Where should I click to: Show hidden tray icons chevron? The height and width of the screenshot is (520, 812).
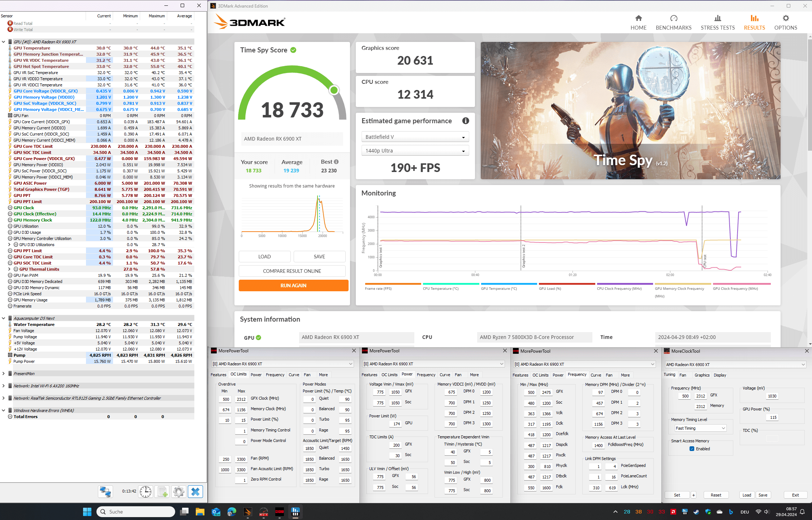(615, 512)
